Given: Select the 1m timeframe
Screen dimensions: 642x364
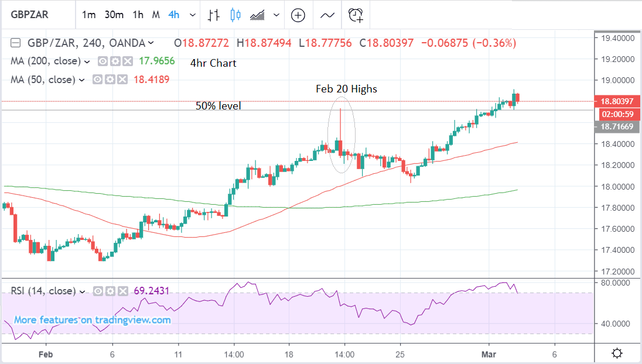Looking at the screenshot, I should (89, 15).
